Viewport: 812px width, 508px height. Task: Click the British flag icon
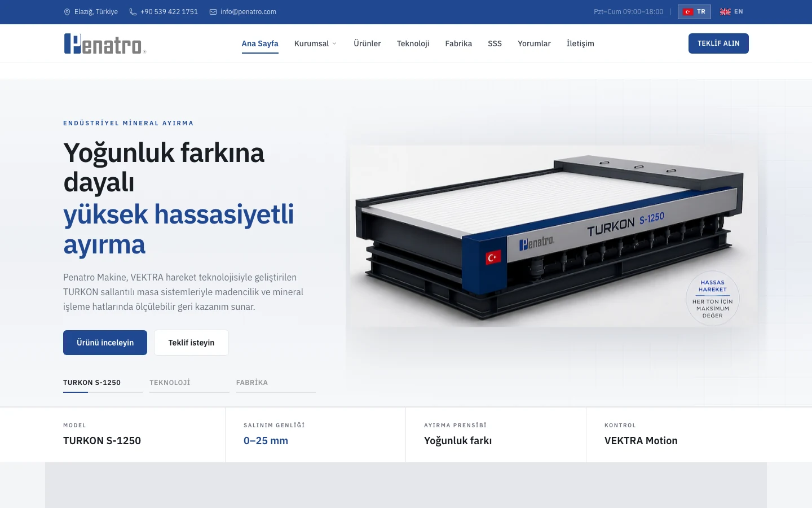pos(725,12)
